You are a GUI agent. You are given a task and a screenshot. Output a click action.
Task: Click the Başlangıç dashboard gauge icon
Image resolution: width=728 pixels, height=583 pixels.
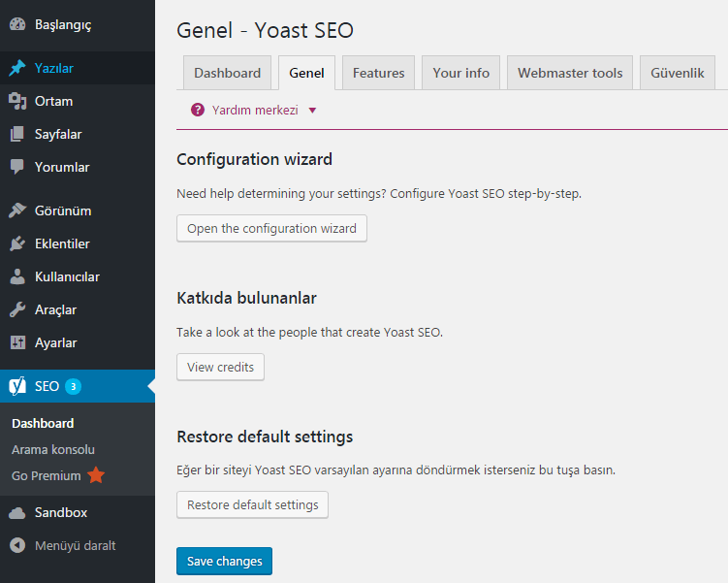coord(17,24)
